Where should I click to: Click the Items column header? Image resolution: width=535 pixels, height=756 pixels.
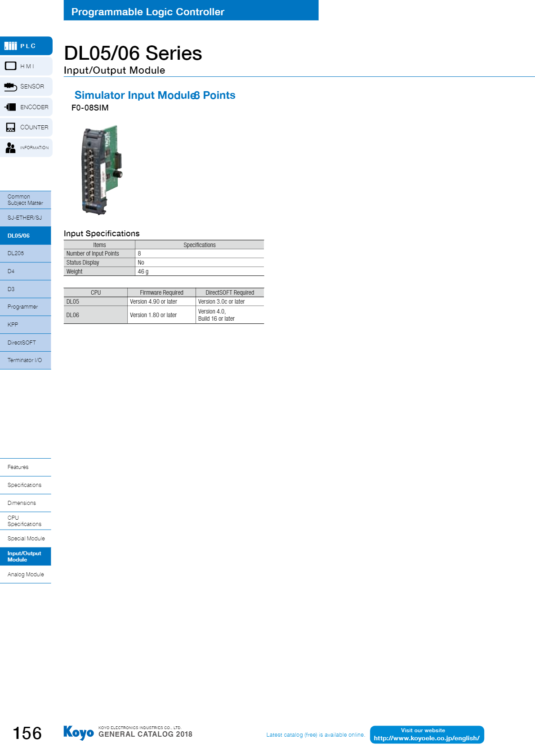point(99,245)
